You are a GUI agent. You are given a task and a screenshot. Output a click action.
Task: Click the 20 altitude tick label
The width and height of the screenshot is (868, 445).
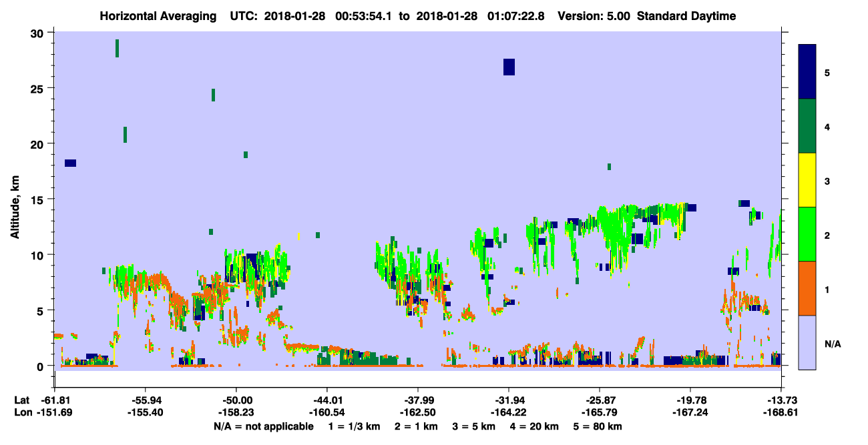point(38,144)
